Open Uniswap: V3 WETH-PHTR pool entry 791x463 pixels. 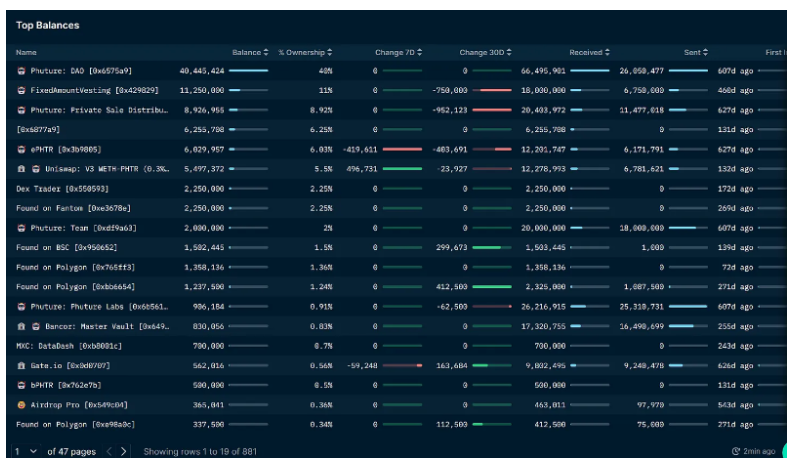coord(107,169)
